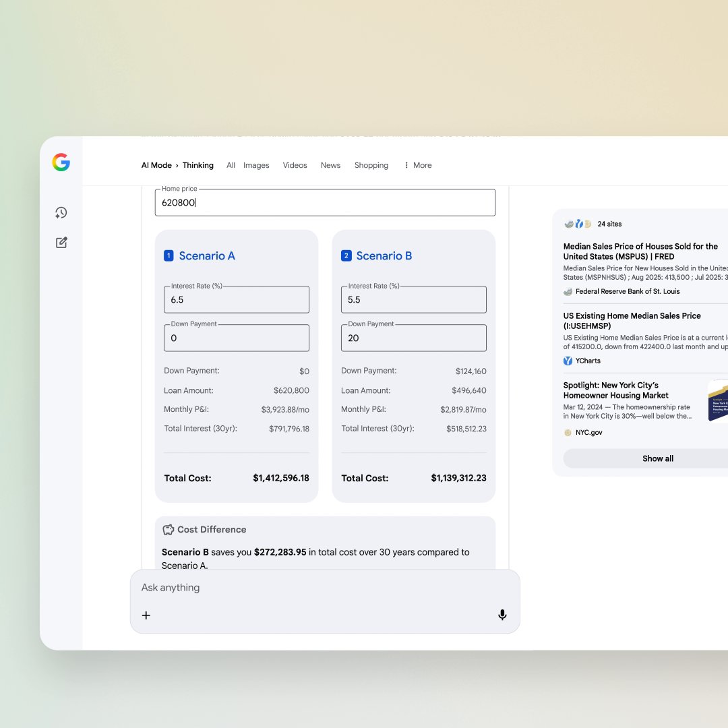Select Scenario B total interest $518,512.23
The height and width of the screenshot is (728, 728).
(x=466, y=429)
